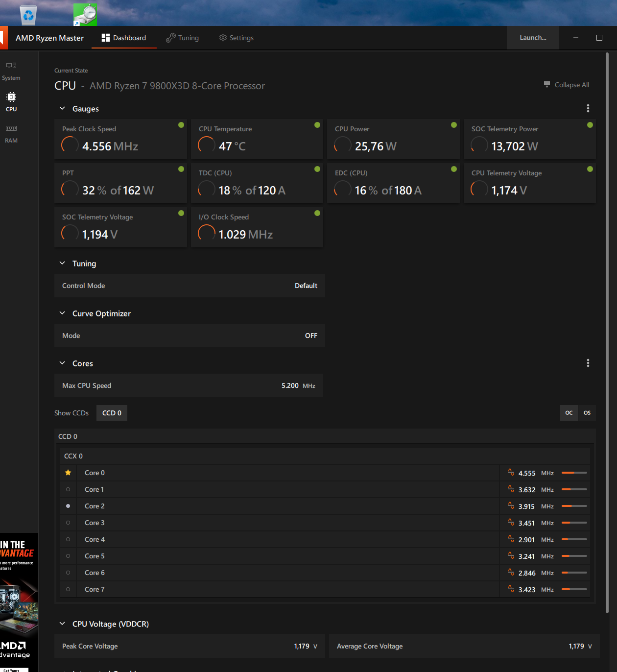The height and width of the screenshot is (672, 617).
Task: Collapse the Tuning section
Action: 62,263
